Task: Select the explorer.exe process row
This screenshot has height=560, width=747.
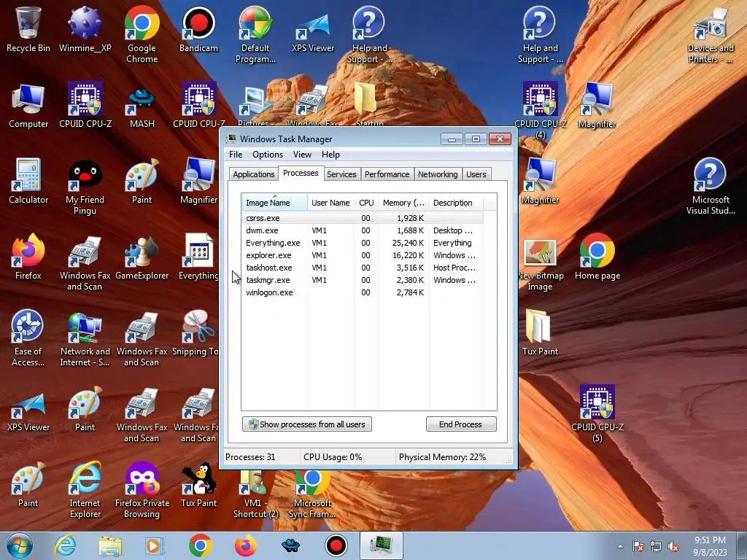Action: pyautogui.click(x=363, y=255)
